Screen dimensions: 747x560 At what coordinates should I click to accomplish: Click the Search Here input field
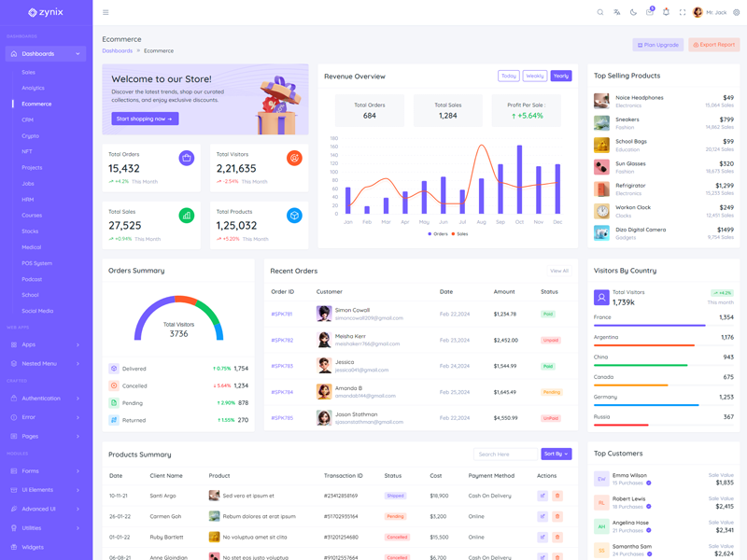(x=505, y=454)
